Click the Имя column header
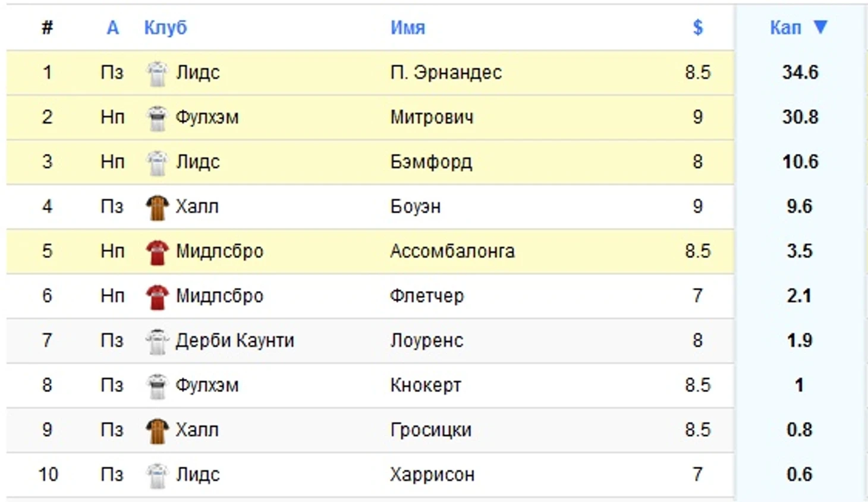Viewport: 868px width, 502px height. click(x=407, y=27)
